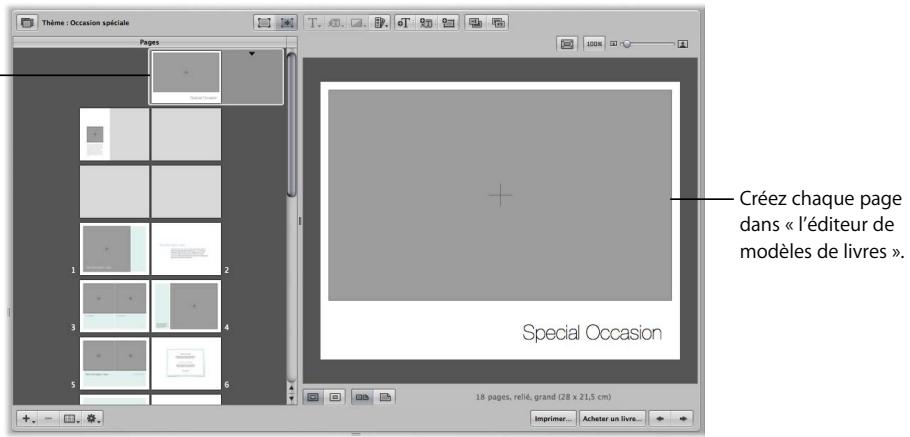Click the Pages scrollbar down arrow
Image resolution: width=910 pixels, height=437 pixels.
(x=292, y=398)
